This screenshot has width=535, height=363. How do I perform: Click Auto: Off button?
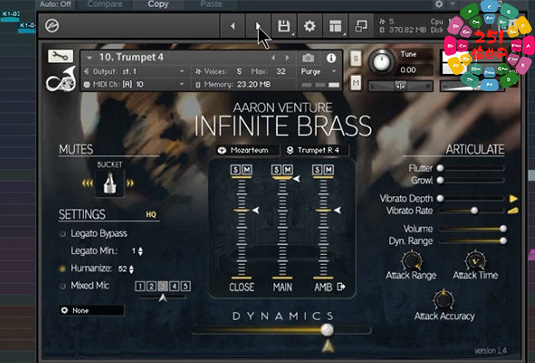pos(55,4)
